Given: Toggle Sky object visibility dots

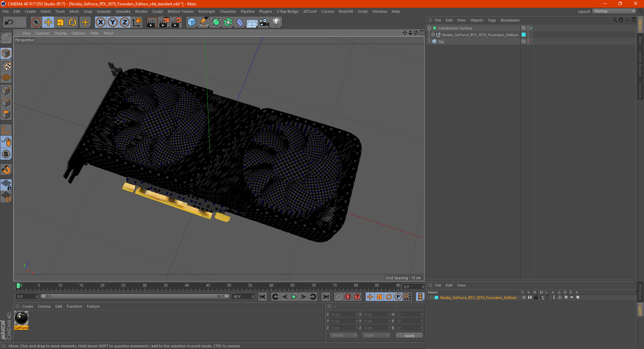Looking at the screenshot, I should pos(528,42).
